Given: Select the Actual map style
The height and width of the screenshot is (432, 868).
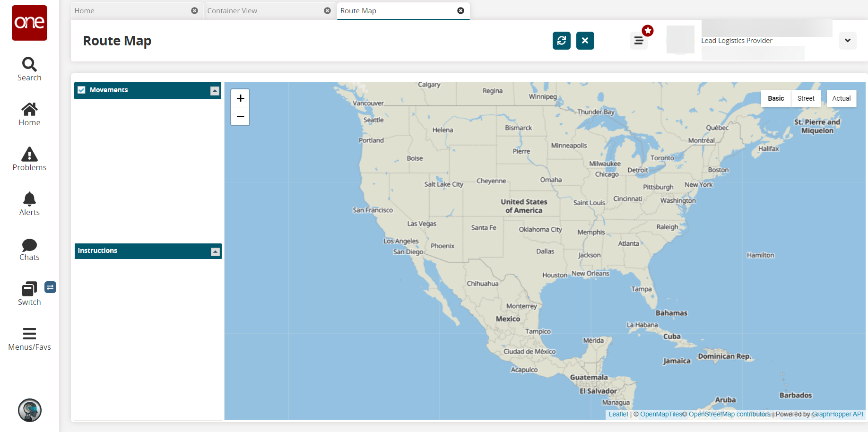Looking at the screenshot, I should (842, 98).
